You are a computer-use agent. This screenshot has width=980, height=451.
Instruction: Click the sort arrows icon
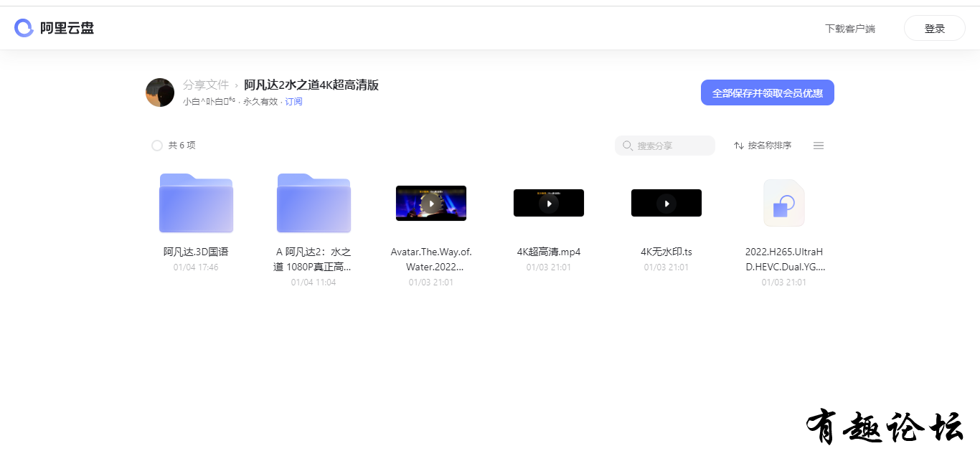pos(739,146)
